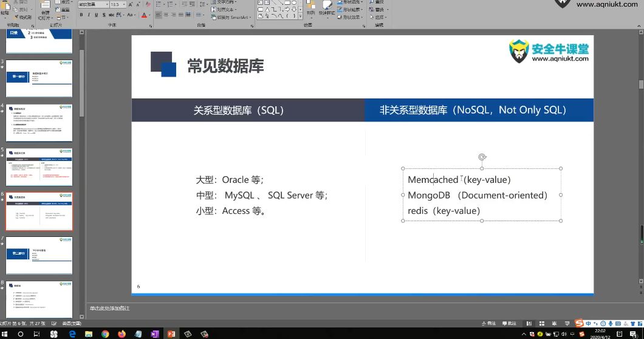
Task: Open Shape Fill option
Action: [350, 2]
